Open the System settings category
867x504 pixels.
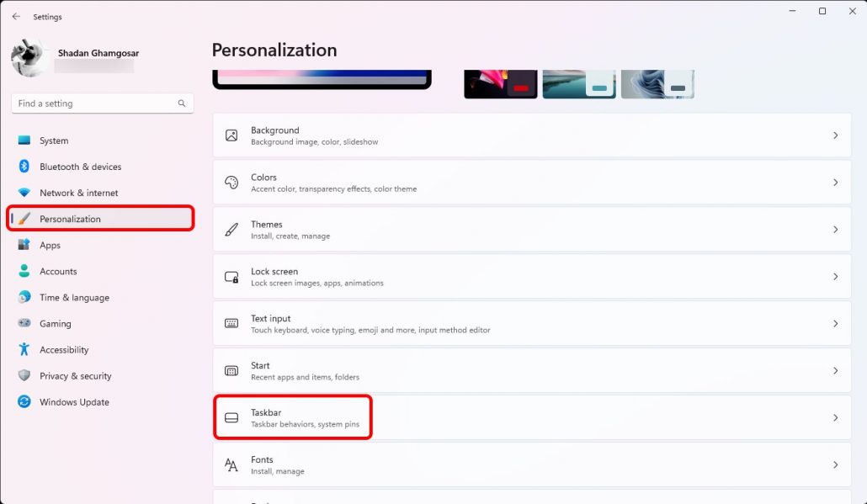(x=54, y=141)
